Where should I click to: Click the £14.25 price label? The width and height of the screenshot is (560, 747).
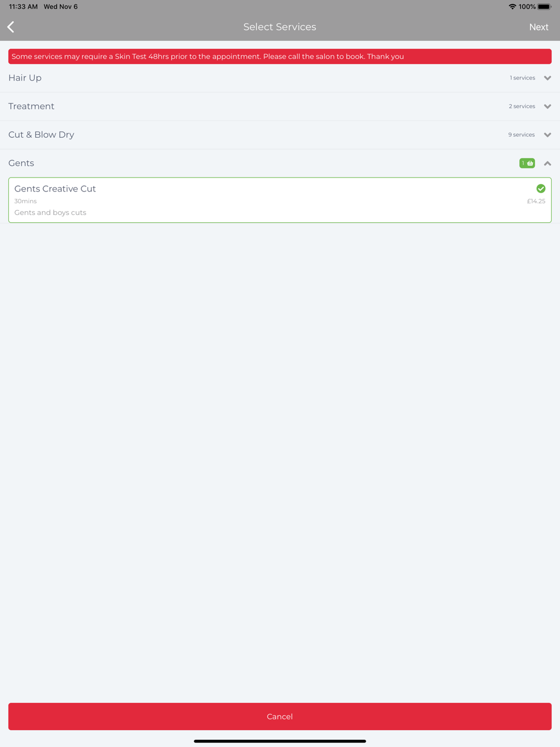click(536, 201)
